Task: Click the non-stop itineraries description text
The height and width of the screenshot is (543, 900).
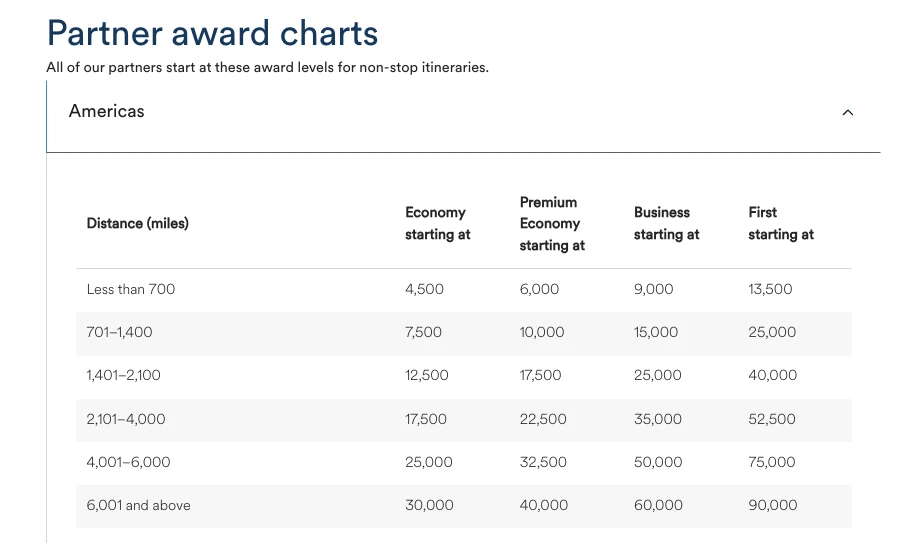Action: (267, 68)
